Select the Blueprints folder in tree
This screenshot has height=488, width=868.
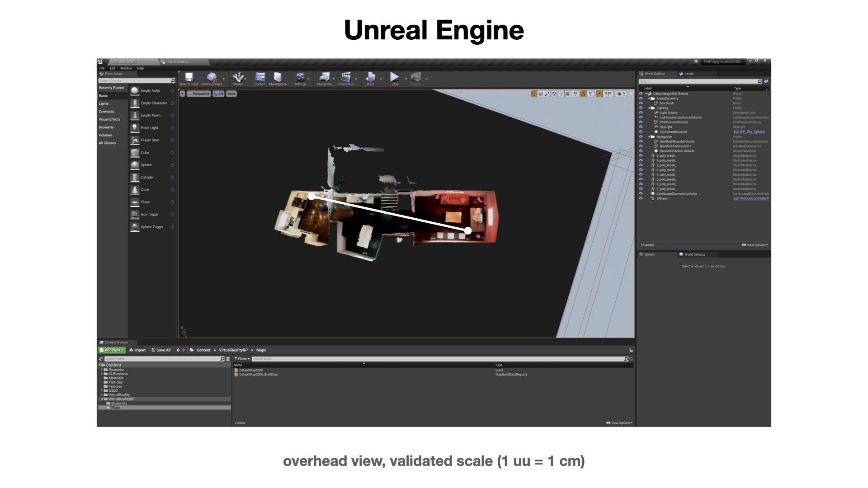click(x=117, y=403)
